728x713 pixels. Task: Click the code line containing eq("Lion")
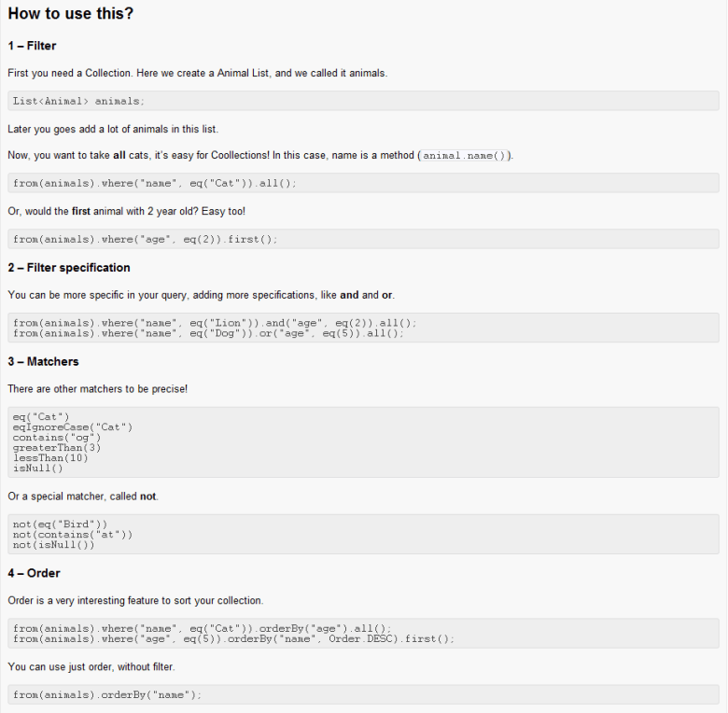(215, 322)
